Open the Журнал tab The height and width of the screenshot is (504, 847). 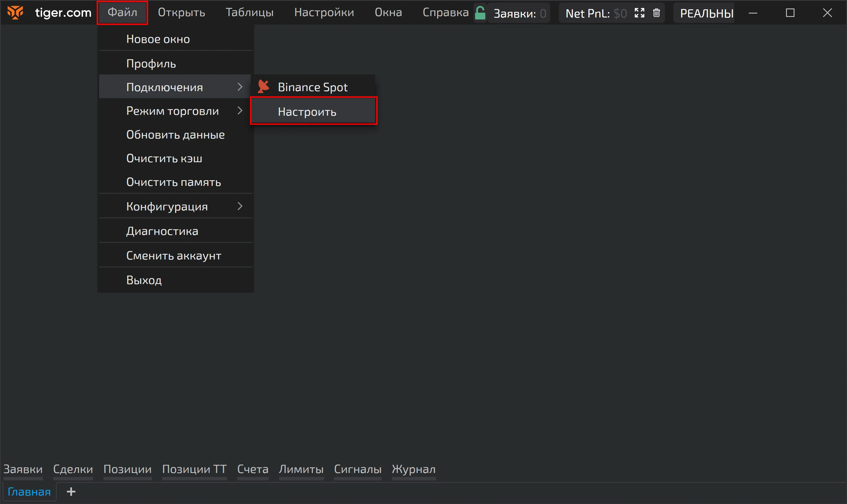(413, 469)
